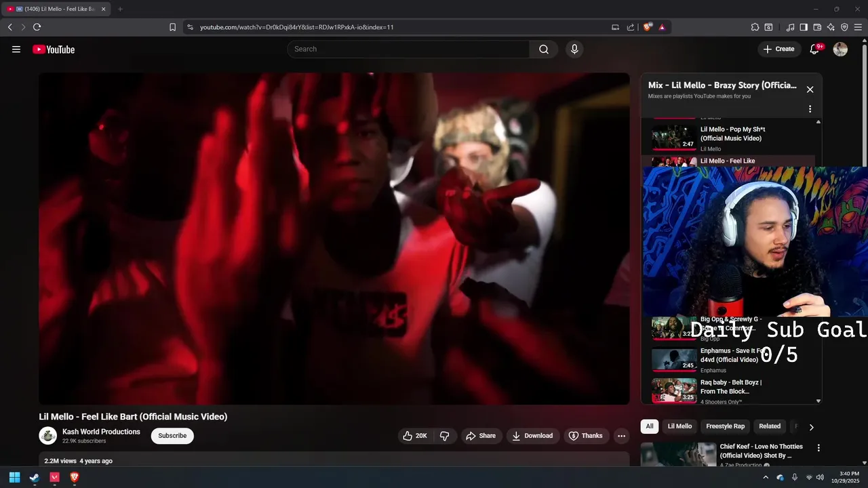This screenshot has width=868, height=488.
Task: Share this video
Action: pyautogui.click(x=481, y=436)
